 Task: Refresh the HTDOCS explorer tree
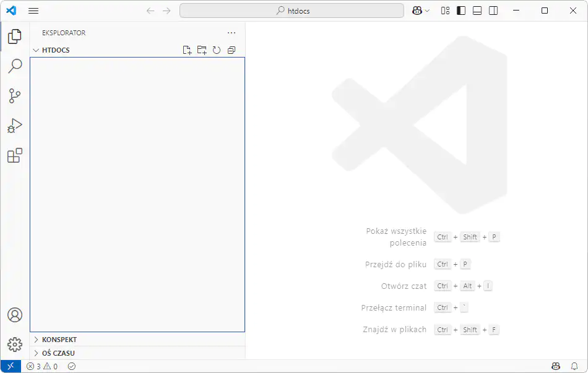(217, 50)
